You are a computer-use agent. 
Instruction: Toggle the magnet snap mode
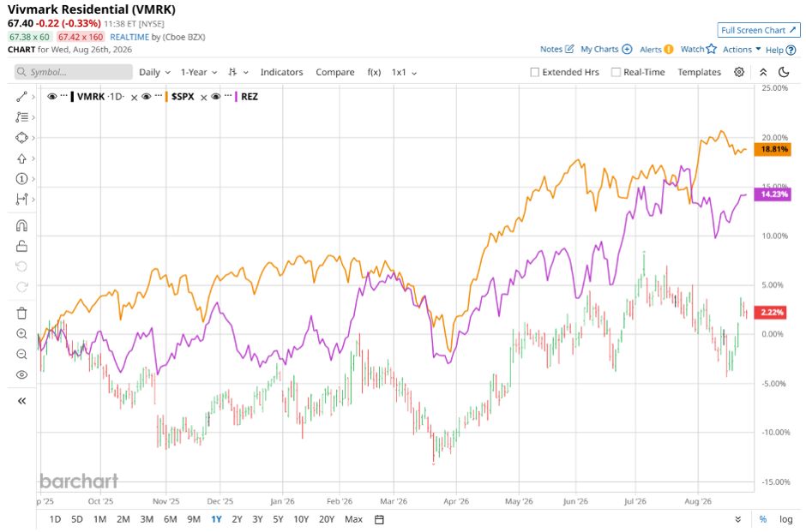click(x=21, y=226)
